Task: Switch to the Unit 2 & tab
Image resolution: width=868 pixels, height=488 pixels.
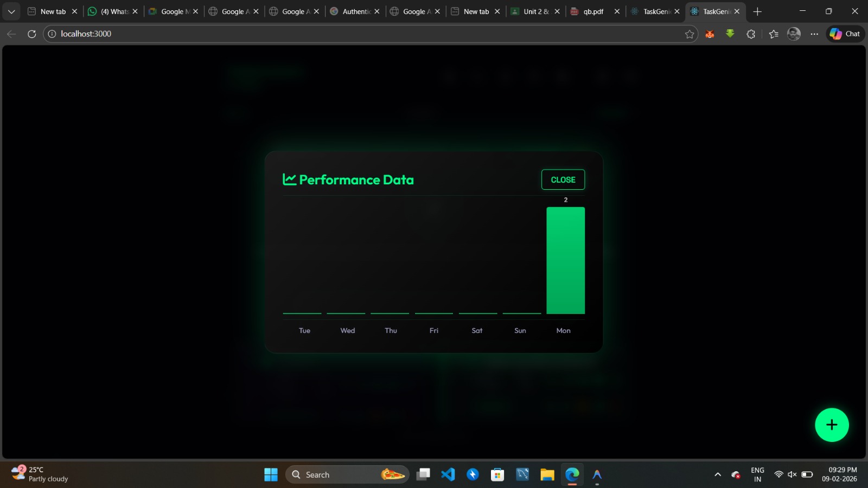Action: [x=535, y=11]
